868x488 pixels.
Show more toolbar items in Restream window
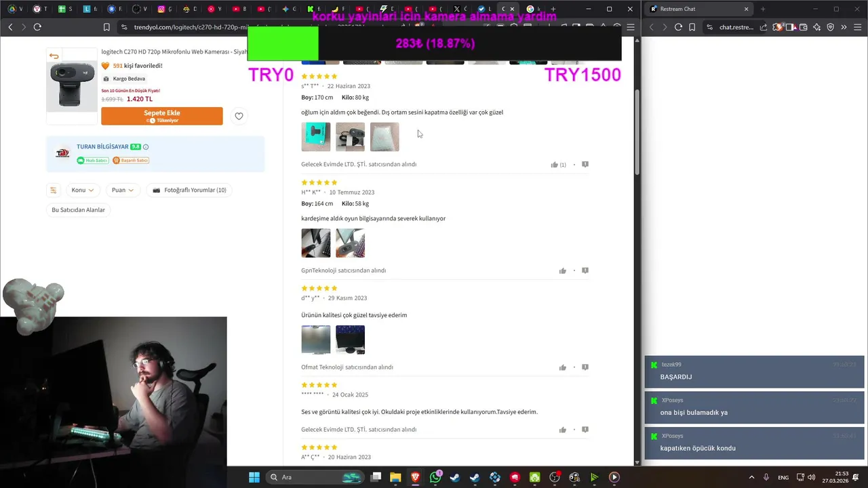tap(844, 27)
